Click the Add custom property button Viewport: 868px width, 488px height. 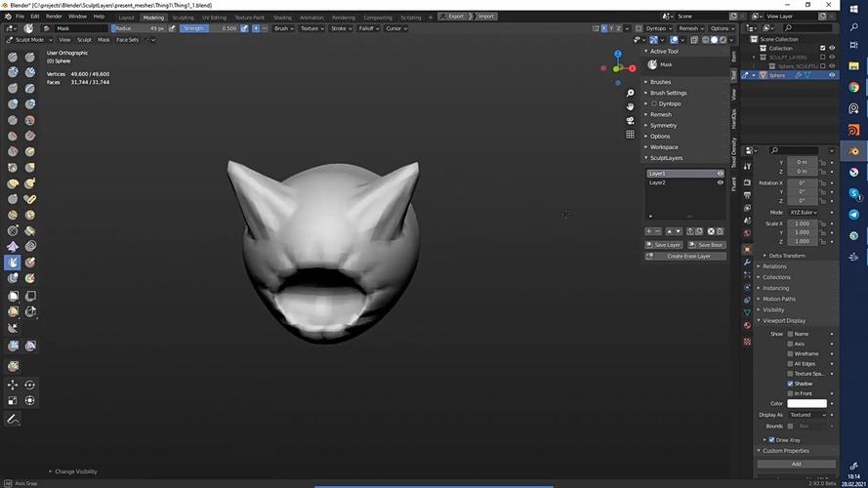(x=796, y=464)
